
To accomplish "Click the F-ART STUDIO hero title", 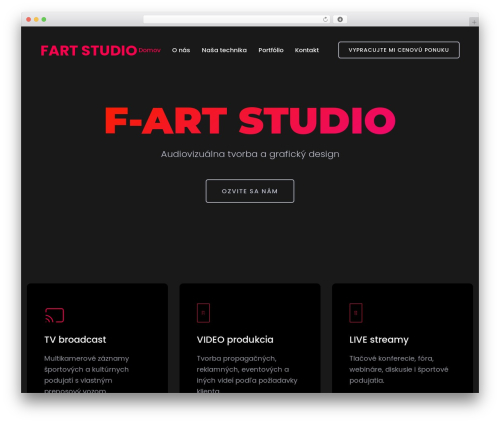I will [250, 121].
